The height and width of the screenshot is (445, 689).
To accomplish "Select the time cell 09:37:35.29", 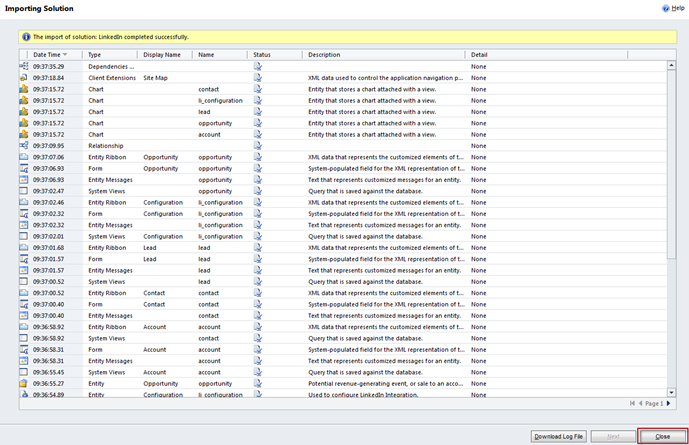I will point(48,66).
